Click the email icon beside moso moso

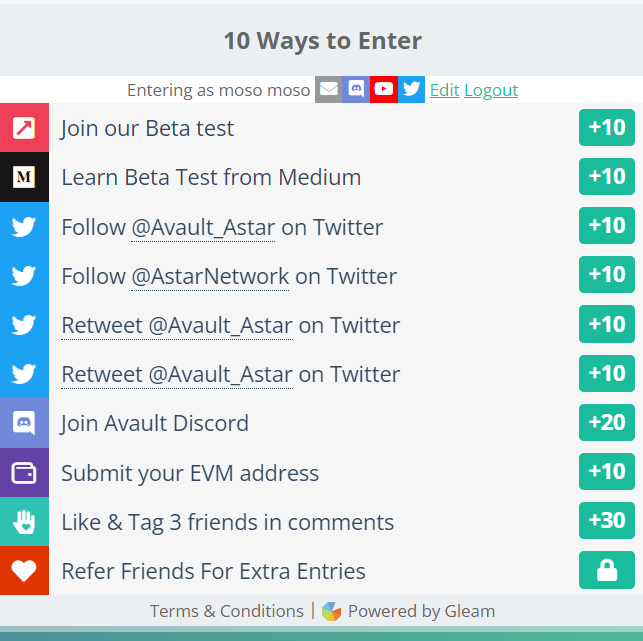(328, 89)
